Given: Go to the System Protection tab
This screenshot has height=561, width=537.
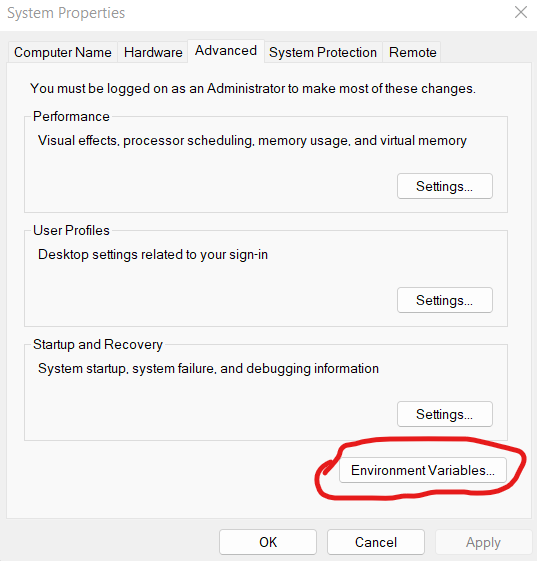Looking at the screenshot, I should 323,52.
